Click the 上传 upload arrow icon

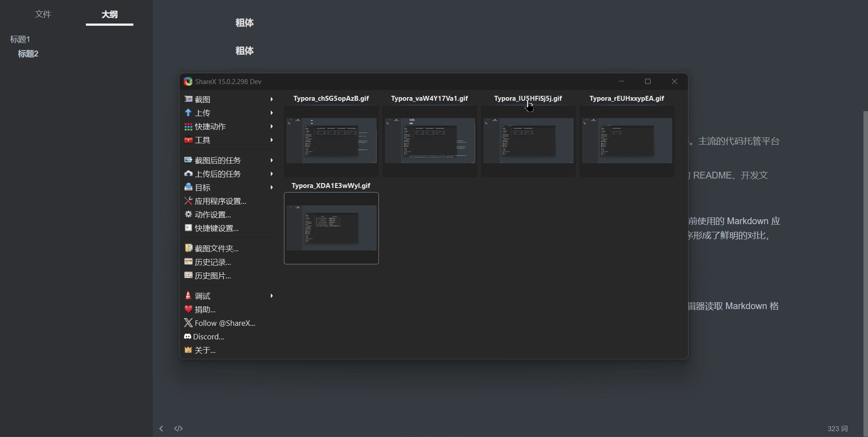pos(189,113)
